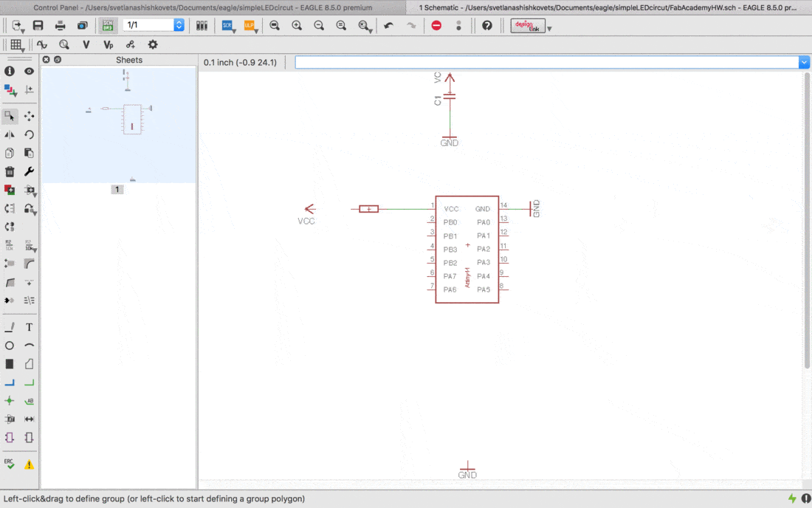The image size is (812, 508).
Task: Select the Label AB tool
Action: coord(29,401)
